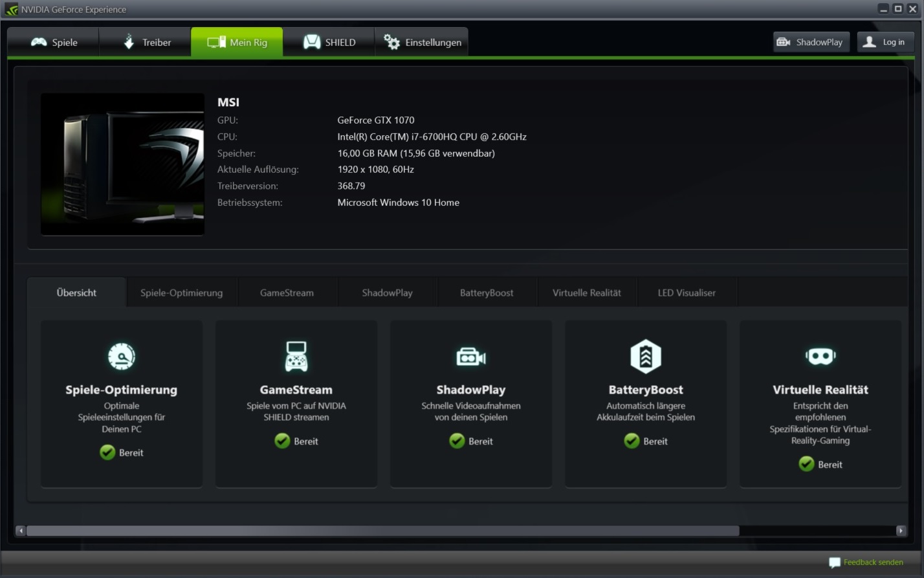Open the LED Visualiser sub-tab
Viewport: 924px width, 578px height.
click(687, 293)
